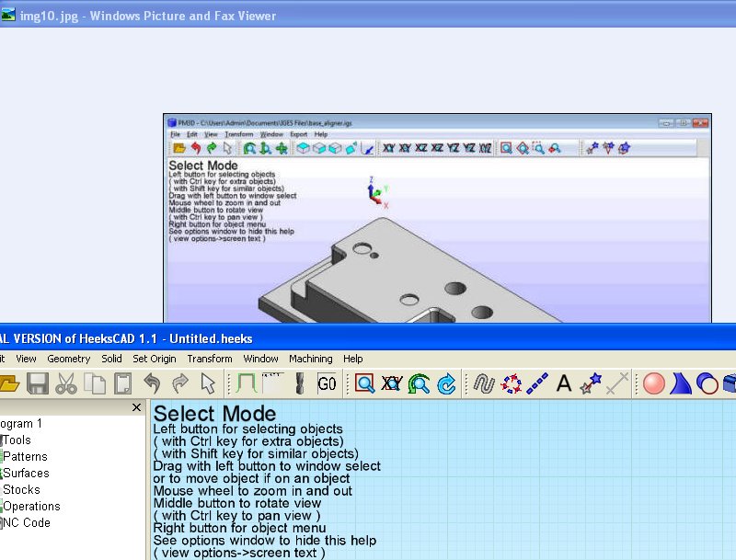
Task: Open the Geometry menu
Action: (x=68, y=359)
